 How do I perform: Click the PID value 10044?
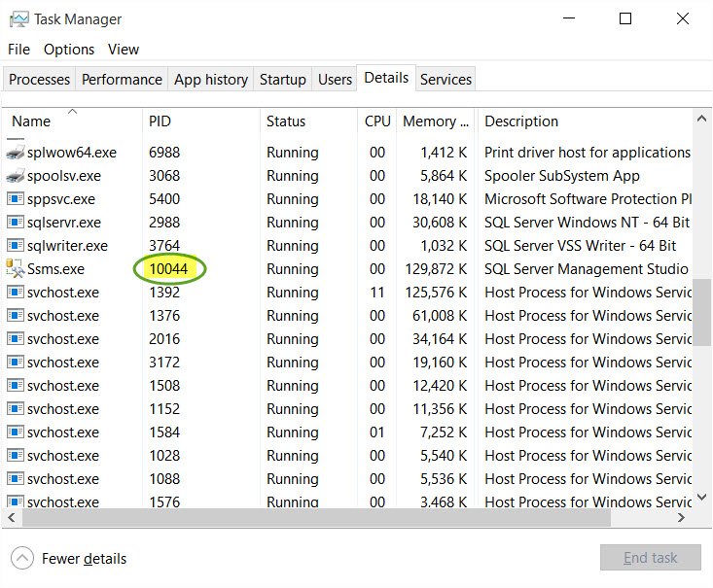[168, 269]
